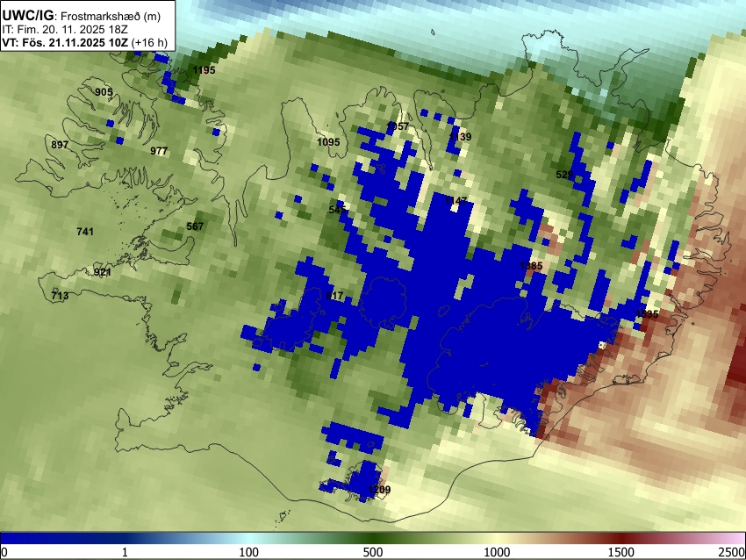
Task: Click the 921 value label
Action: 103,272
